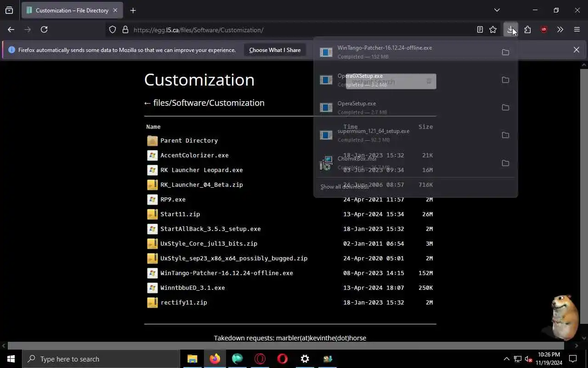Image resolution: width=588 pixels, height=368 pixels.
Task: Select the Customization – File Directory tab
Action: (x=72, y=10)
